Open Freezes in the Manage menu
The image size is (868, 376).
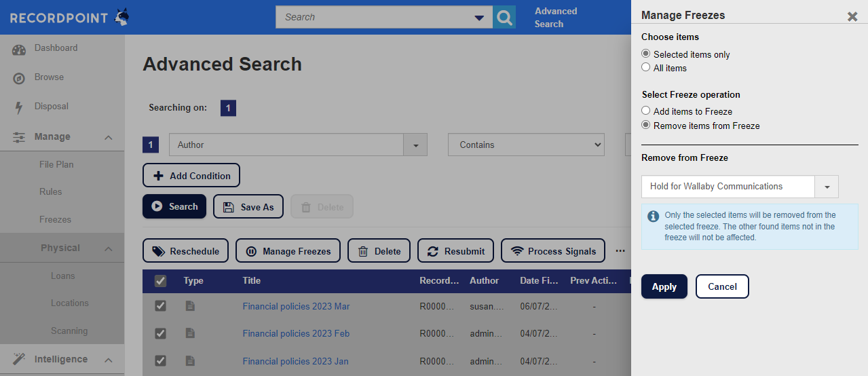pyautogui.click(x=55, y=220)
